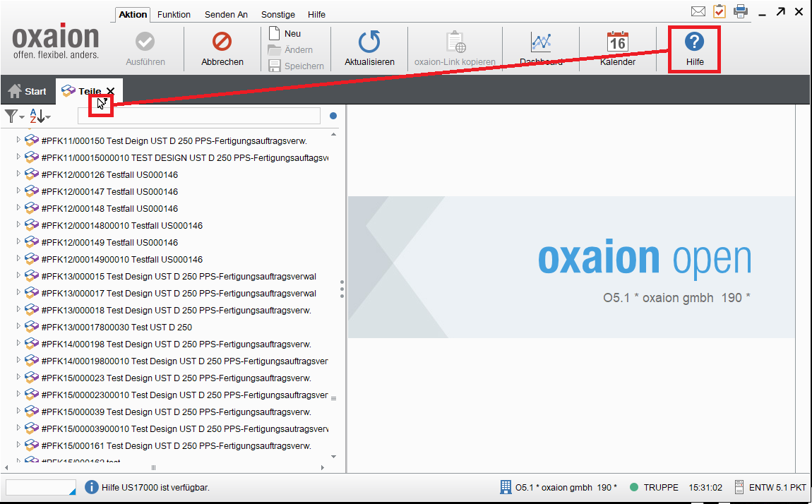Click the blue Hilfe question mark

[x=694, y=42]
